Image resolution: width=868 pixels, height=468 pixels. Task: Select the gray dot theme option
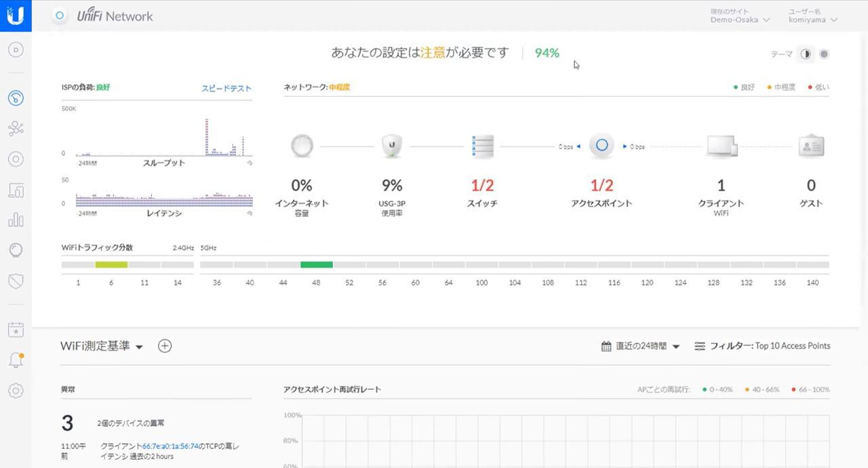click(824, 54)
